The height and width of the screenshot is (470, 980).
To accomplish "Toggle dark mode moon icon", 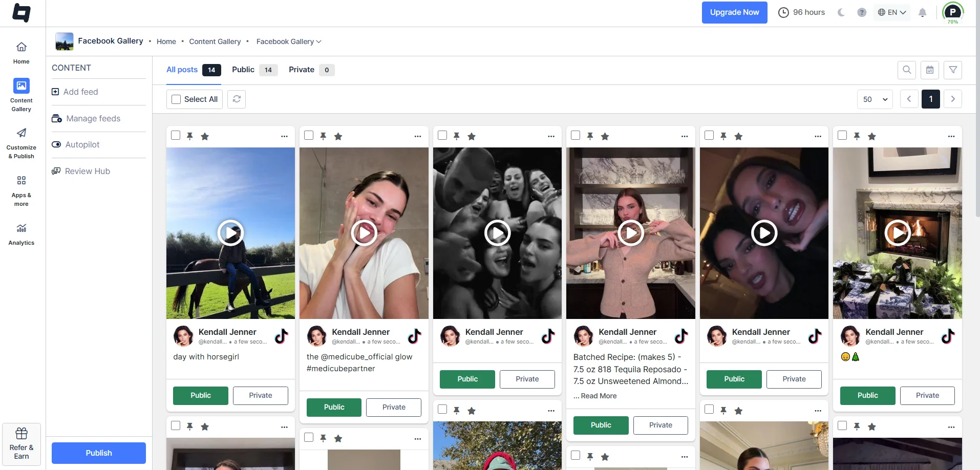I will click(841, 12).
